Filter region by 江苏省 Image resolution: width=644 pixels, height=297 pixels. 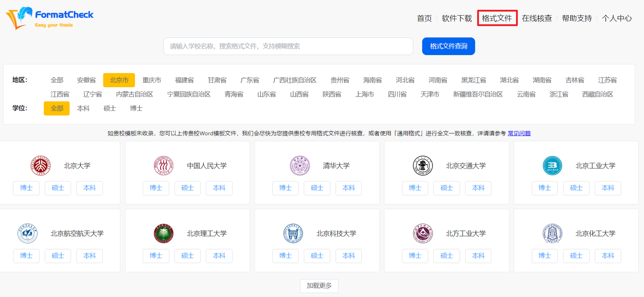pyautogui.click(x=607, y=80)
